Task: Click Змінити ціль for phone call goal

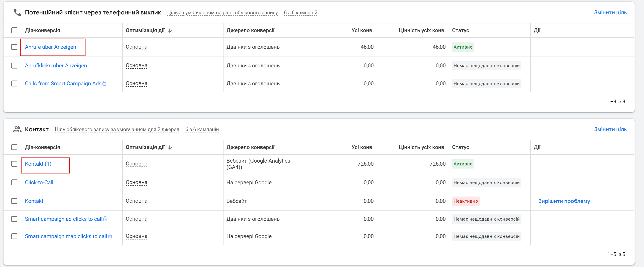Action: (610, 12)
